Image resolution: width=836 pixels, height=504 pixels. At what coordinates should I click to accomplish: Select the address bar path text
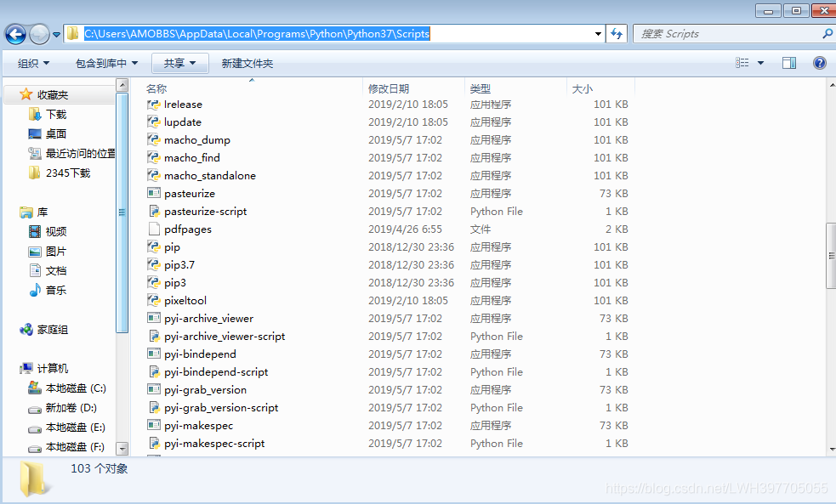click(257, 33)
